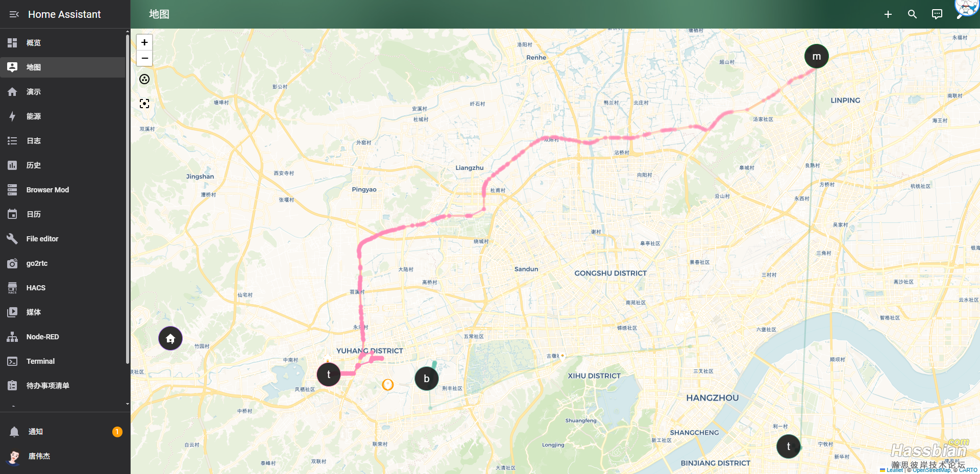
Task: Click the OpenStreetMap attribution link
Action: coord(932,470)
